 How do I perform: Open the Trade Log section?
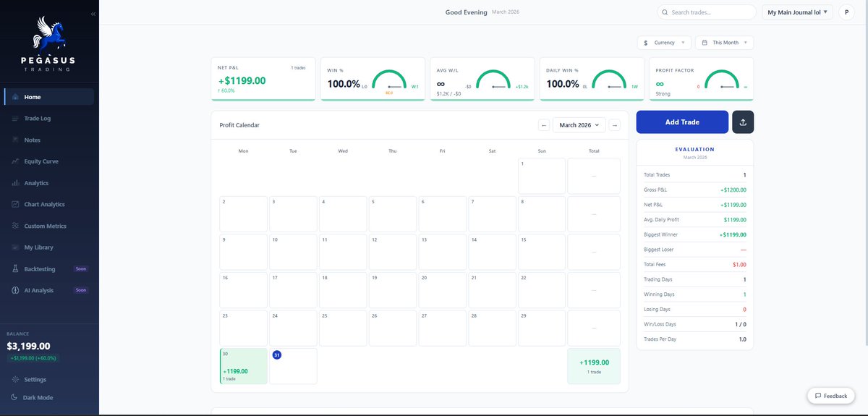pyautogui.click(x=49, y=118)
